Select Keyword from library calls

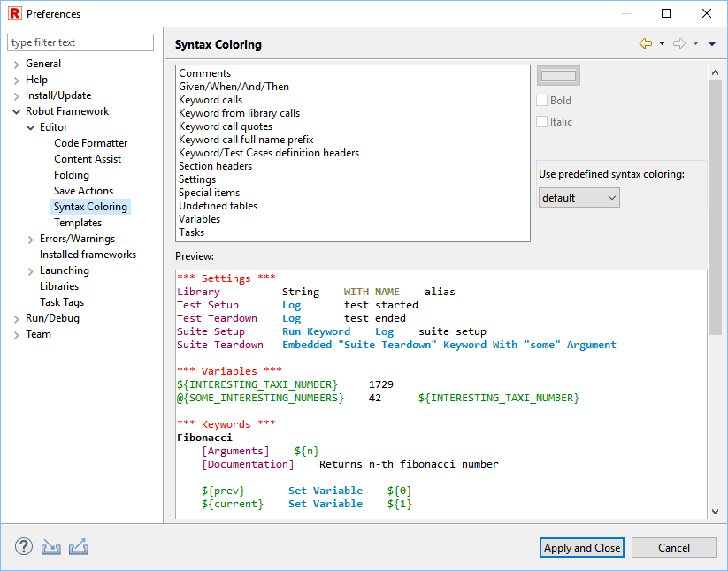pyautogui.click(x=239, y=113)
